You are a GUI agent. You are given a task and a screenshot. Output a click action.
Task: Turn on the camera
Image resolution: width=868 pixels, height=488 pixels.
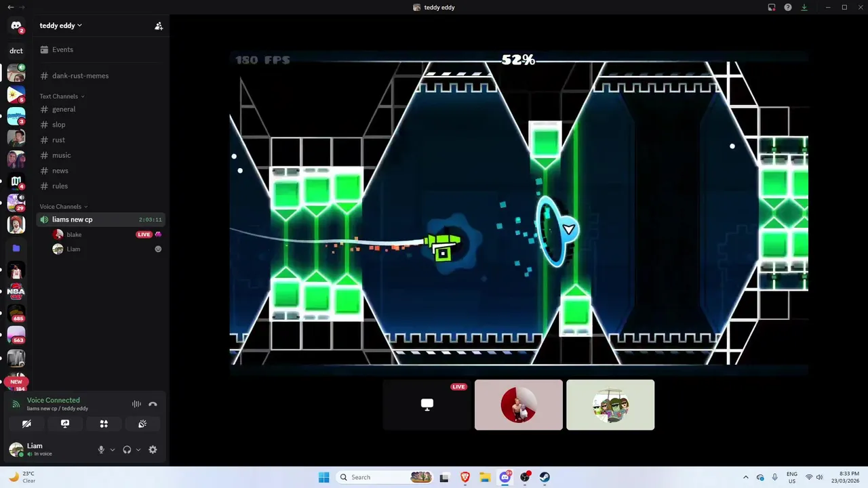(26, 424)
